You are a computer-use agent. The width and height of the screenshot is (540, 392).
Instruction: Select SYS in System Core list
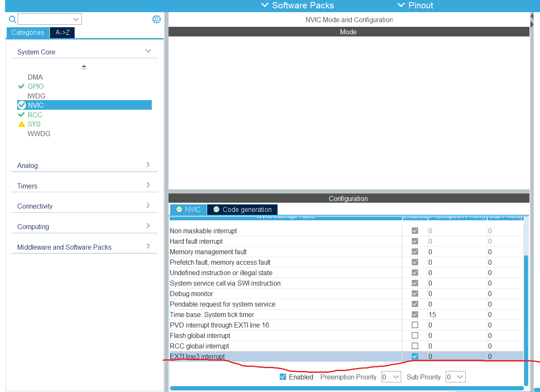coord(34,124)
